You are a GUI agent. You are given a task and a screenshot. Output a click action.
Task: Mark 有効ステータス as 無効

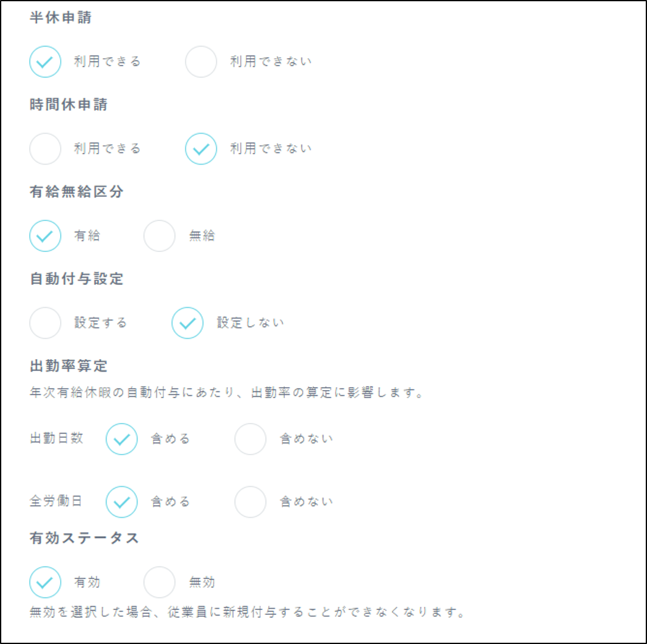160,582
